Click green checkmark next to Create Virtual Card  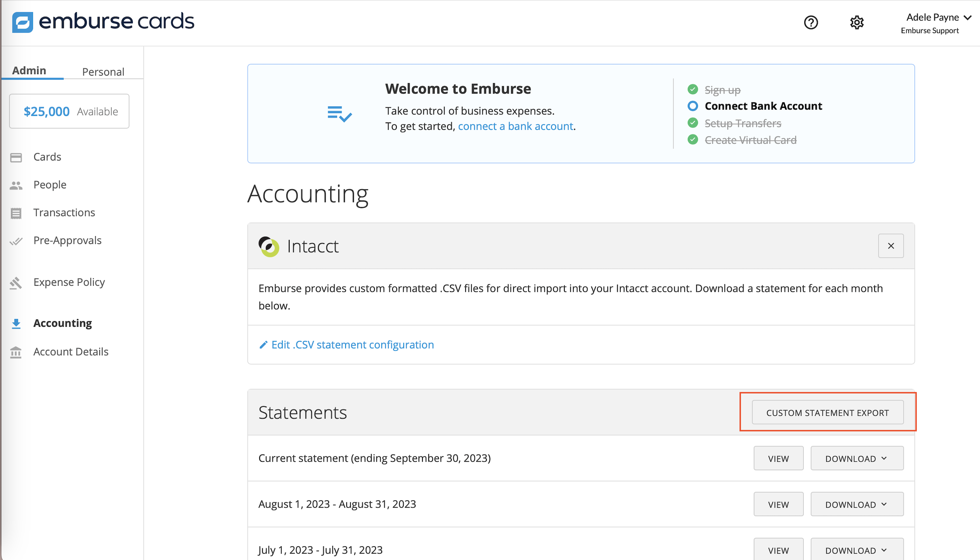pyautogui.click(x=693, y=139)
